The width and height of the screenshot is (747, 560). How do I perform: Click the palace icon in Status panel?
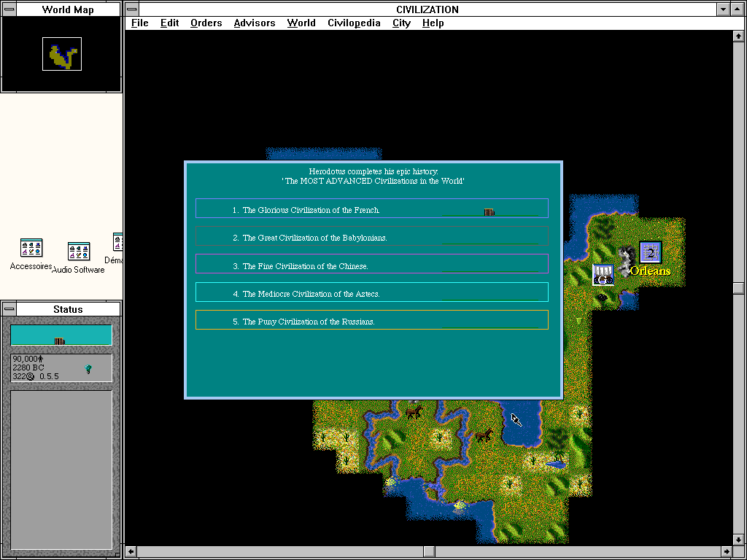point(59,341)
